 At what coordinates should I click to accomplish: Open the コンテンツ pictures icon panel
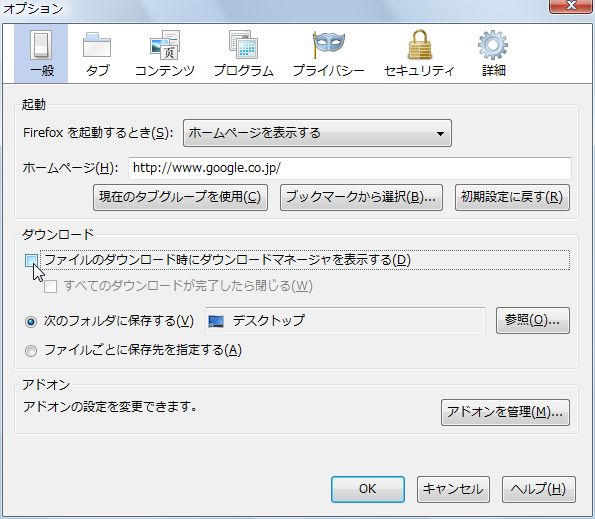[165, 54]
